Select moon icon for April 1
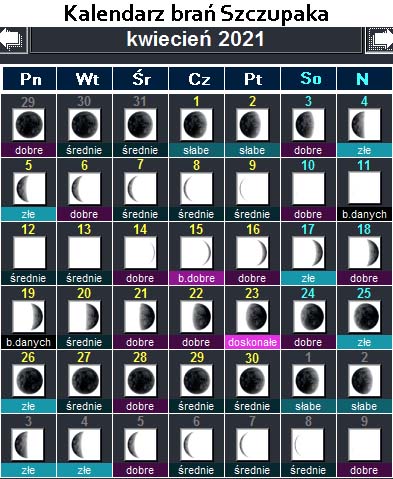Screen dimensions: 393x479 (x=196, y=124)
